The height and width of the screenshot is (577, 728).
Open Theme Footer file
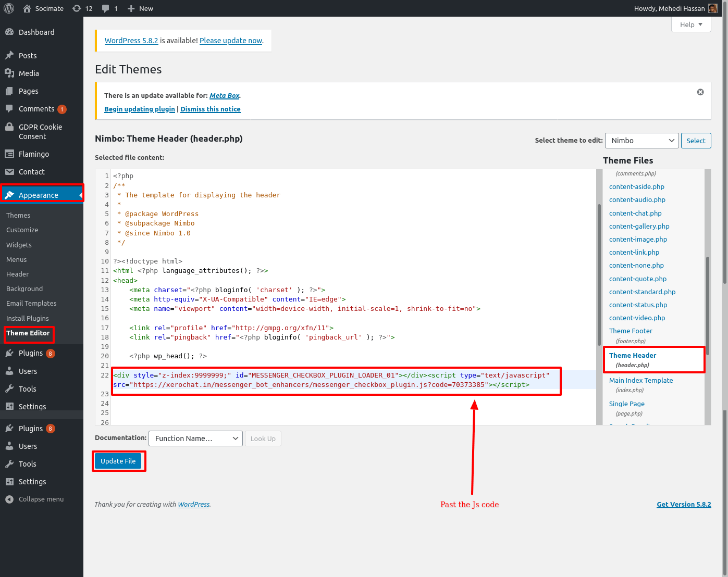631,331
